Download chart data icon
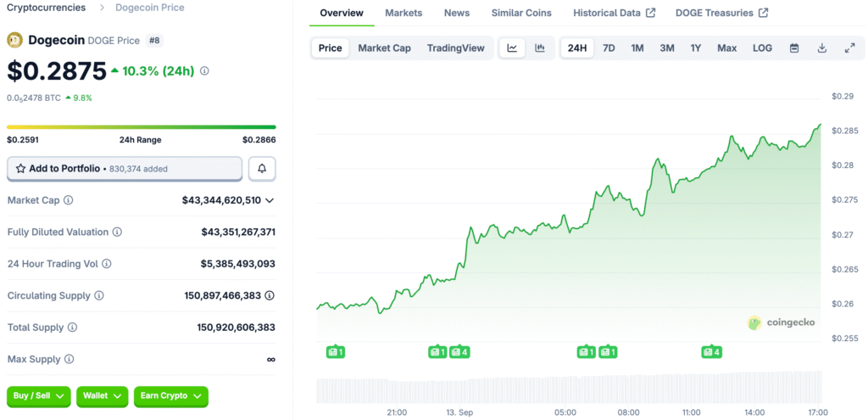Image resolution: width=868 pixels, height=420 pixels. [822, 48]
